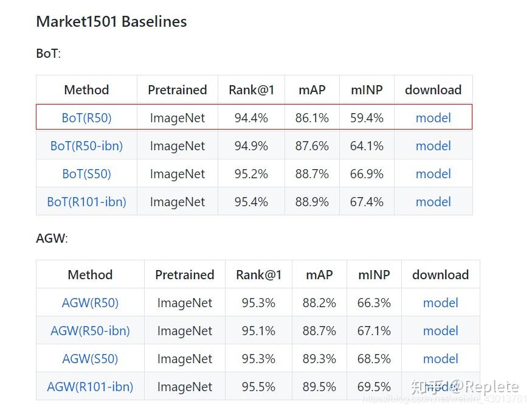Image resolution: width=532 pixels, height=410 pixels.
Task: Download the BoT(S50) model
Action: [x=434, y=174]
